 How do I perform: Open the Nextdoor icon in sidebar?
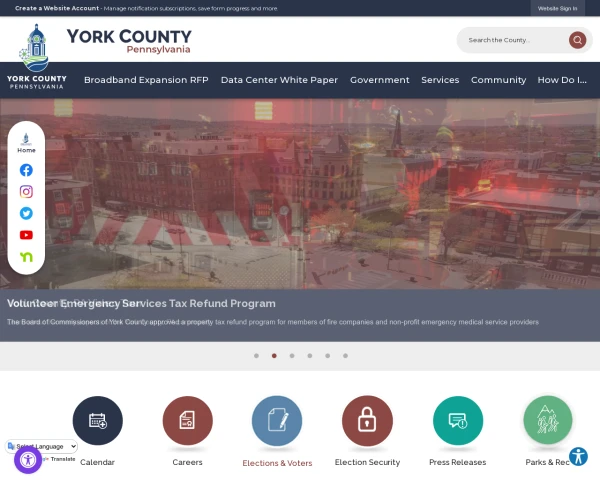(x=26, y=257)
